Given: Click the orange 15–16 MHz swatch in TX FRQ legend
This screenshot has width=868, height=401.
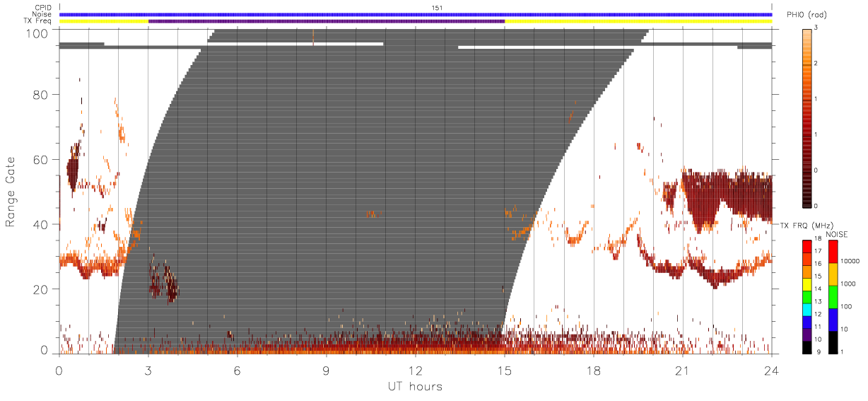Looking at the screenshot, I should click(x=807, y=272).
